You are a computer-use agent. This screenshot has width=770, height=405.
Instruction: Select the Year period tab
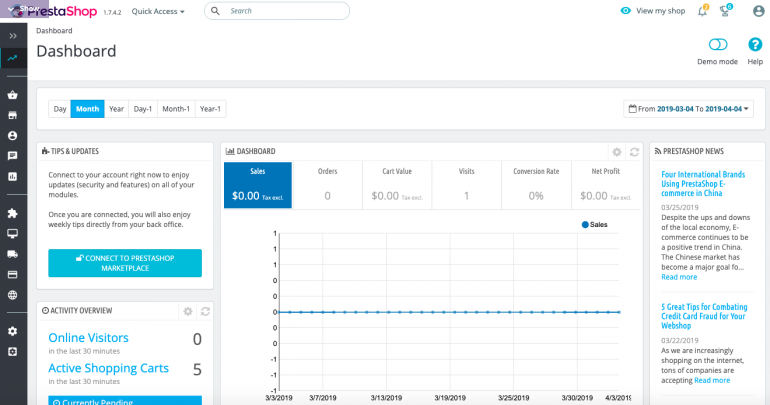(x=117, y=108)
